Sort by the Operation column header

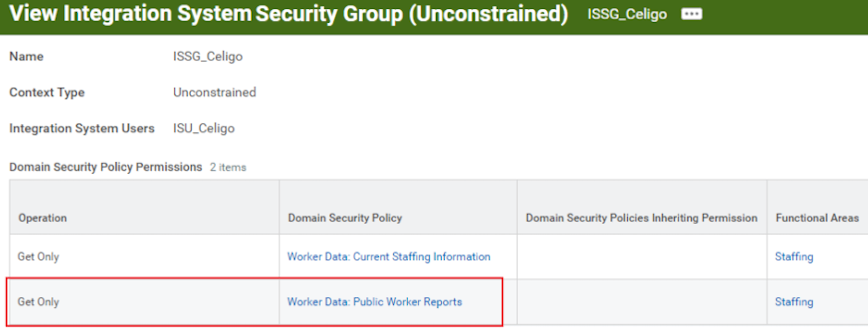(43, 218)
